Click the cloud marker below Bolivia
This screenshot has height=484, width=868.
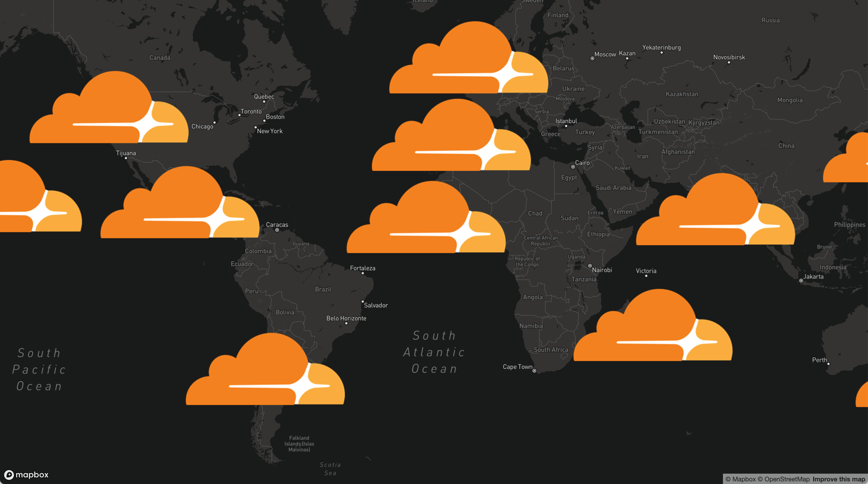(x=265, y=369)
